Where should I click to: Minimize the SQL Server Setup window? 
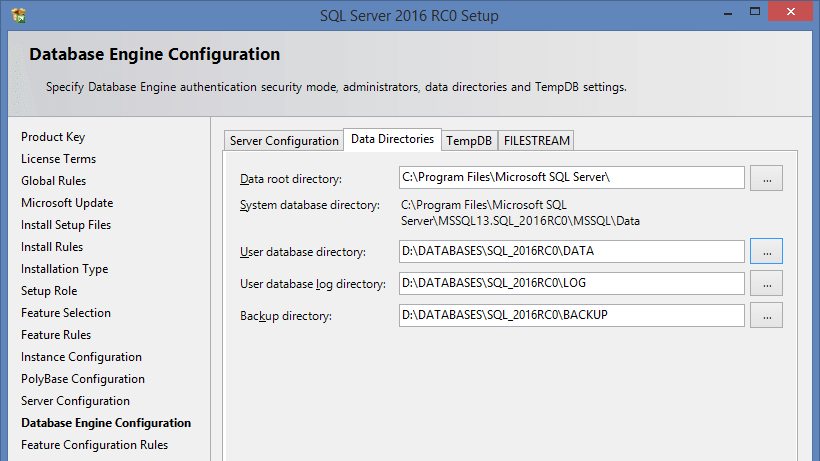[x=727, y=13]
